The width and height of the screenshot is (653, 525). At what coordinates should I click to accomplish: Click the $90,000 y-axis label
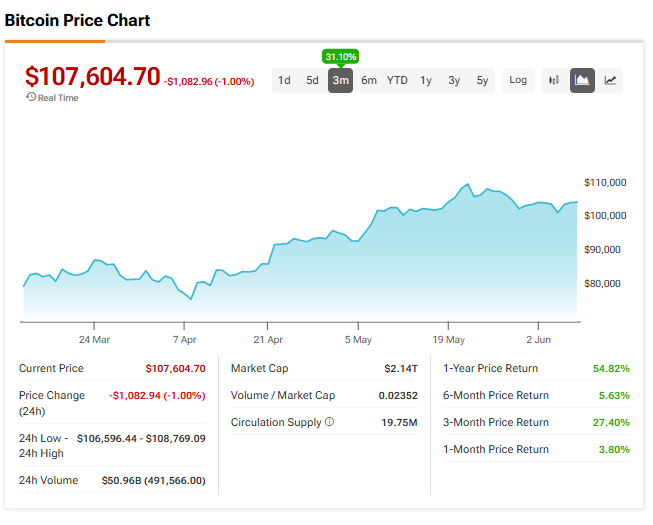(x=602, y=250)
